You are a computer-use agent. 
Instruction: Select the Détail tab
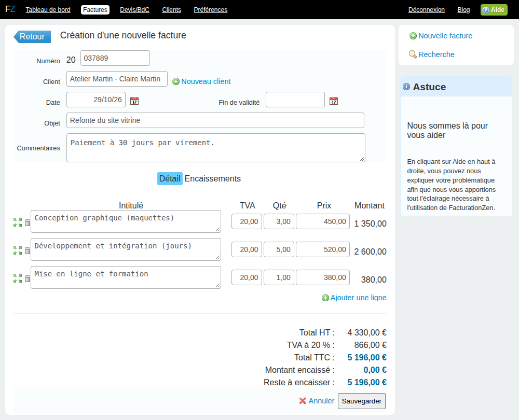[170, 178]
